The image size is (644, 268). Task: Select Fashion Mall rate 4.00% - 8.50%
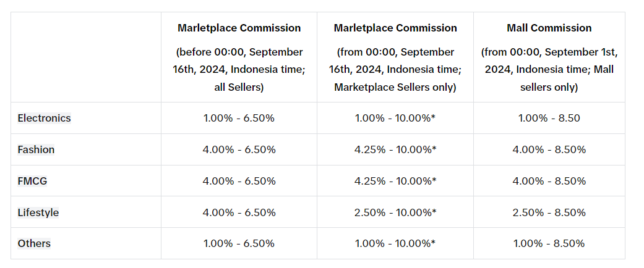tap(549, 149)
